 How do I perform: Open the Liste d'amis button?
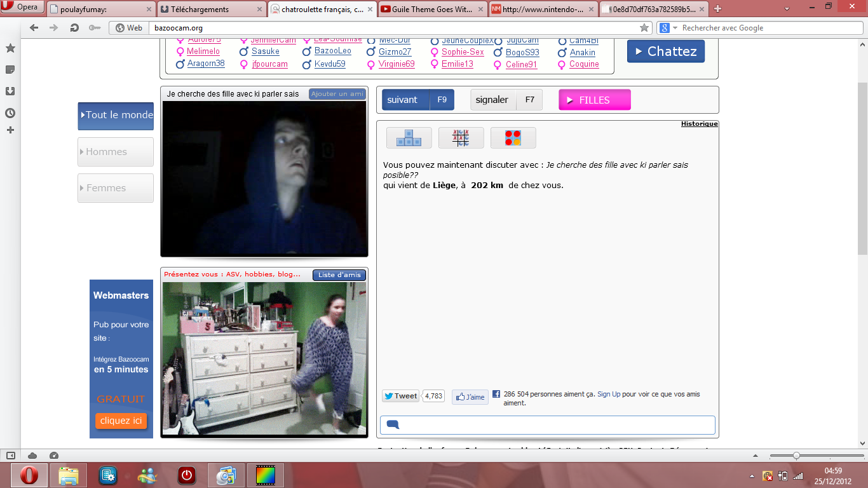pyautogui.click(x=339, y=275)
